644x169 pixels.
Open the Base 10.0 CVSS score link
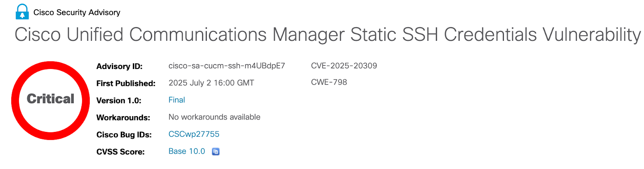tap(187, 151)
